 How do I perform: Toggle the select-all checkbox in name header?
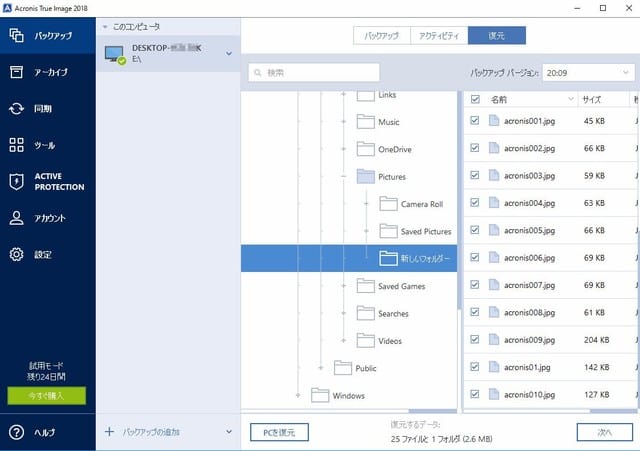pos(475,99)
